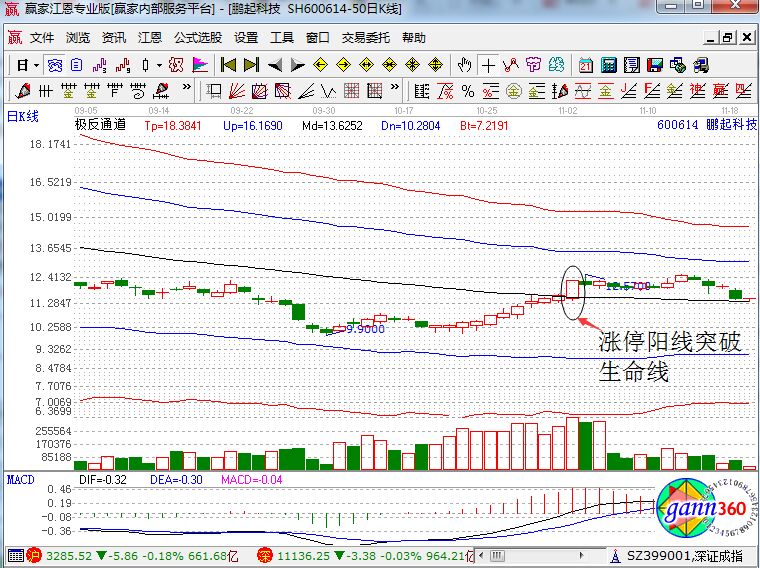
Task: Select the crosshair cursor tool
Action: [488, 65]
